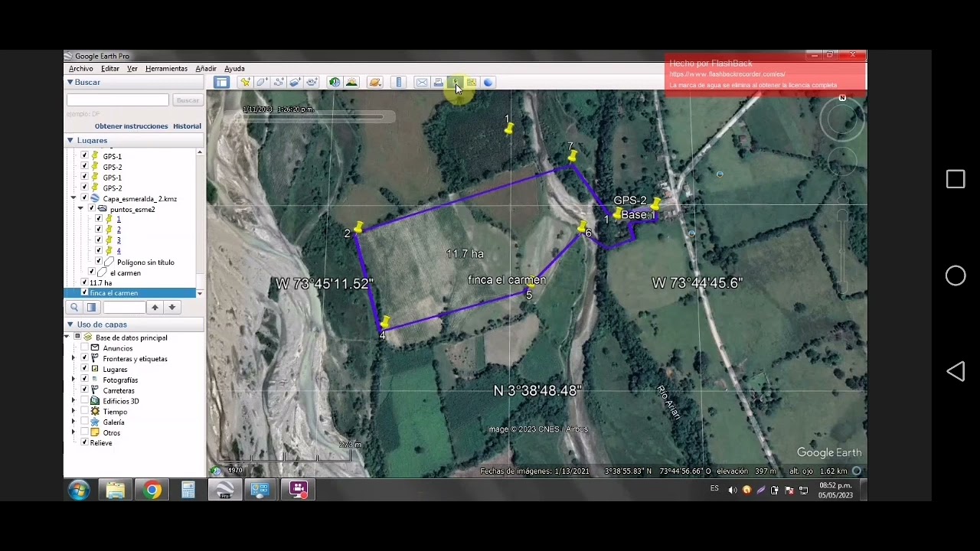Viewport: 980px width, 551px height.
Task: Select the Add Path tool
Action: click(279, 83)
